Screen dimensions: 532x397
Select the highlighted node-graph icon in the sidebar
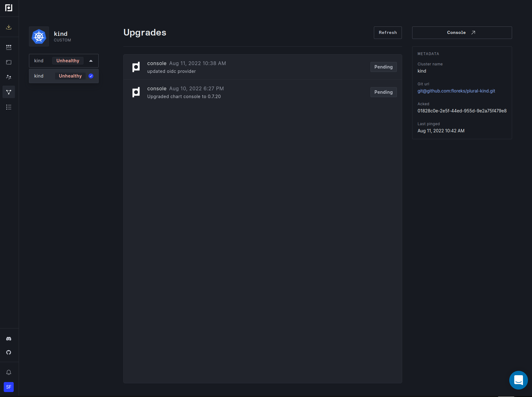click(x=9, y=92)
